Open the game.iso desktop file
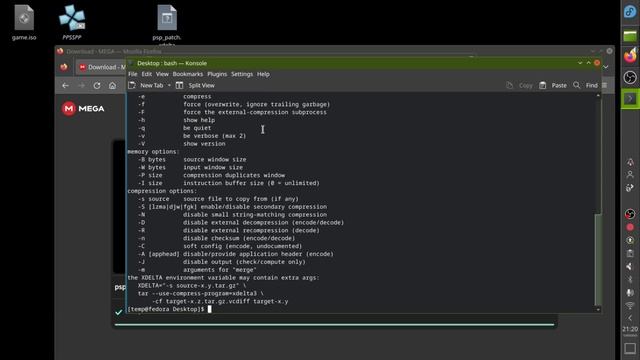Viewport: 640px width, 360px height. 24,23
